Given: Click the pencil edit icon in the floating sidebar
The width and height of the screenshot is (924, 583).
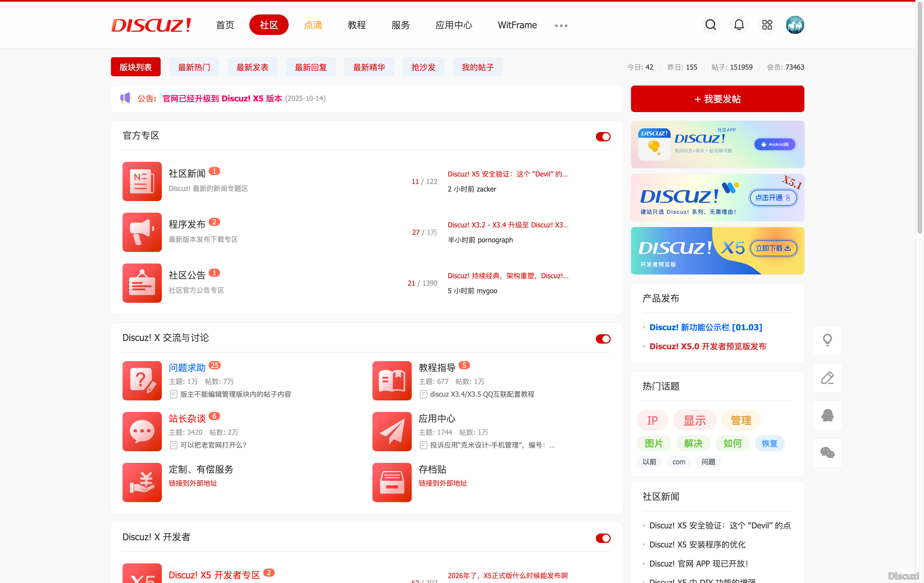Looking at the screenshot, I should point(827,378).
